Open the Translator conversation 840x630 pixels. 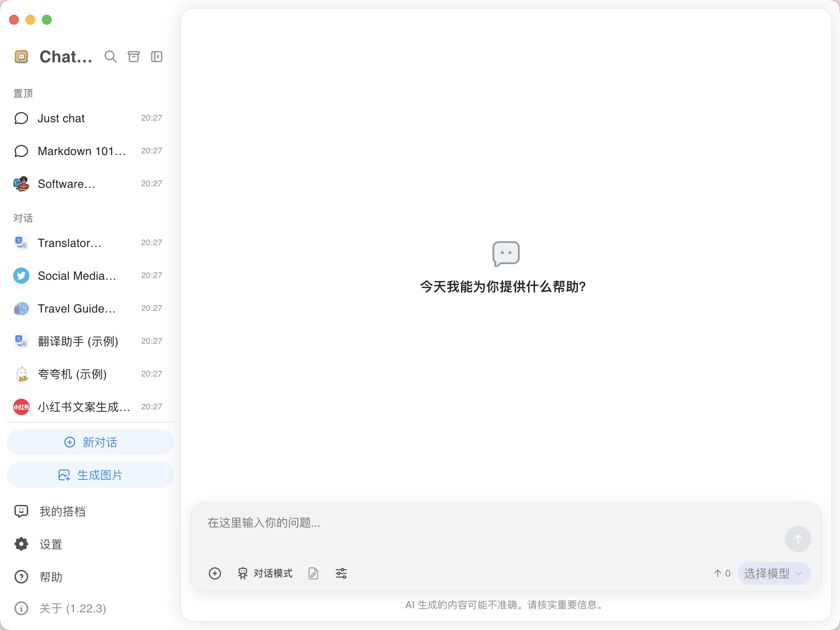click(x=89, y=243)
